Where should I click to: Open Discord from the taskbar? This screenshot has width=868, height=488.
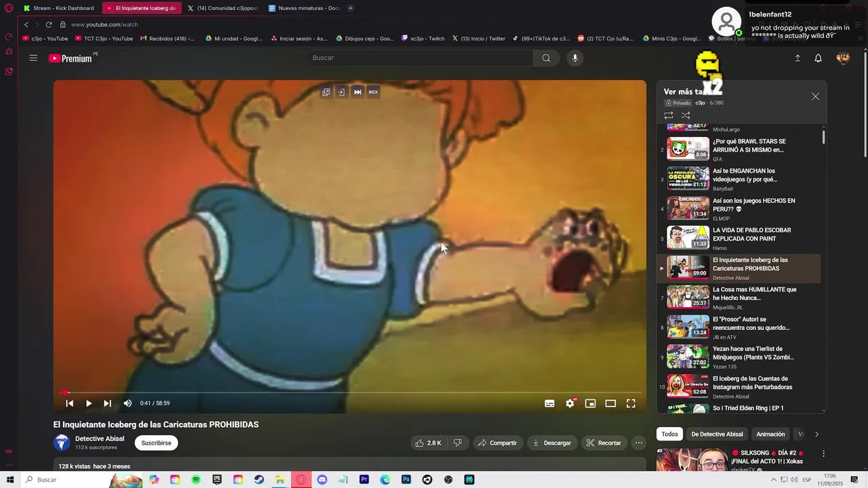(x=322, y=480)
